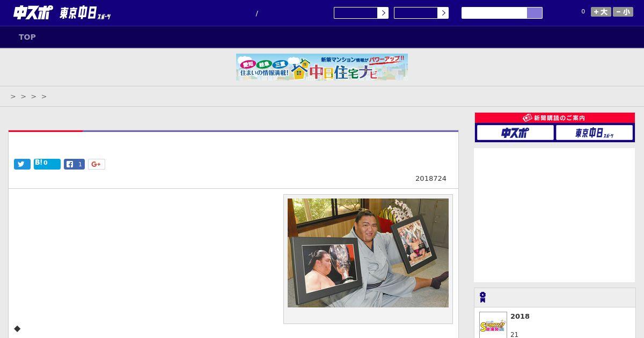Open the Sports thumbnail in sidebar

[x=493, y=325]
